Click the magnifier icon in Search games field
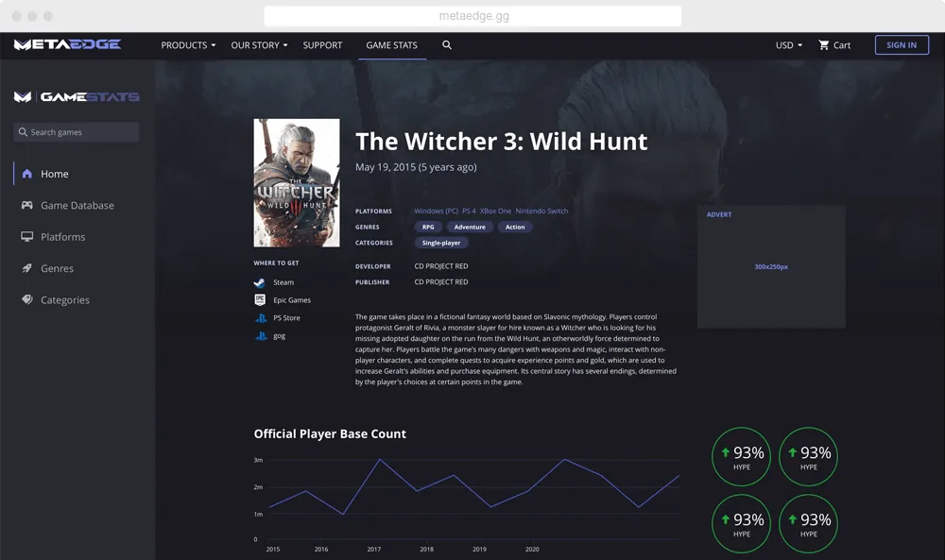Image resolution: width=945 pixels, height=560 pixels. (23, 132)
